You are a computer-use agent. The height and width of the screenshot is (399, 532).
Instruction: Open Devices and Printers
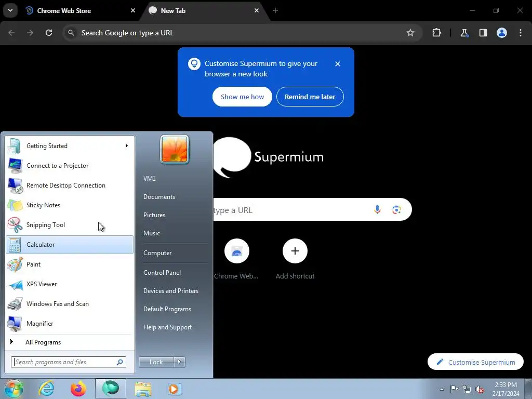(170, 291)
